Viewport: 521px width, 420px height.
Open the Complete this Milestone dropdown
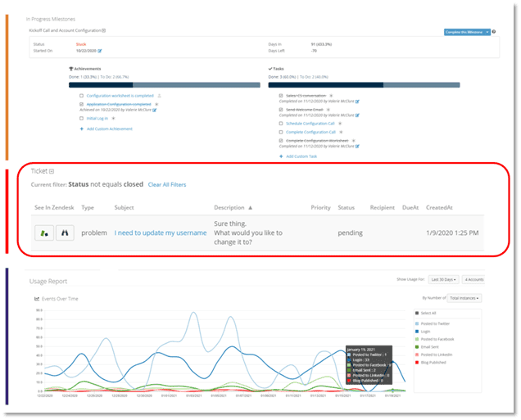[x=487, y=32]
